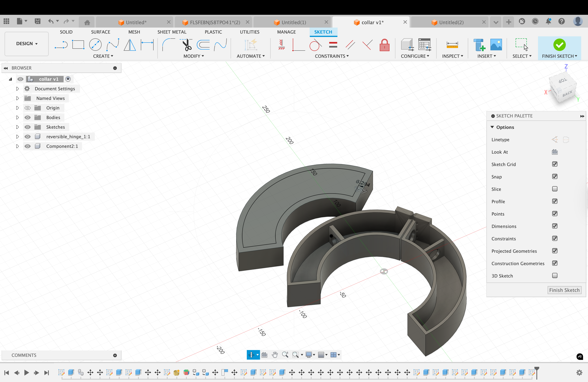Enable the Slice checkbox
The height and width of the screenshot is (382, 588).
tap(555, 189)
